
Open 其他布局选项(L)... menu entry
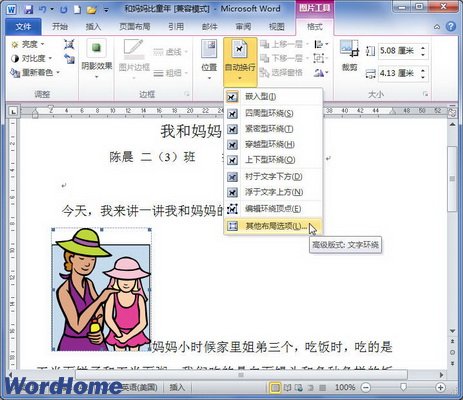click(273, 226)
